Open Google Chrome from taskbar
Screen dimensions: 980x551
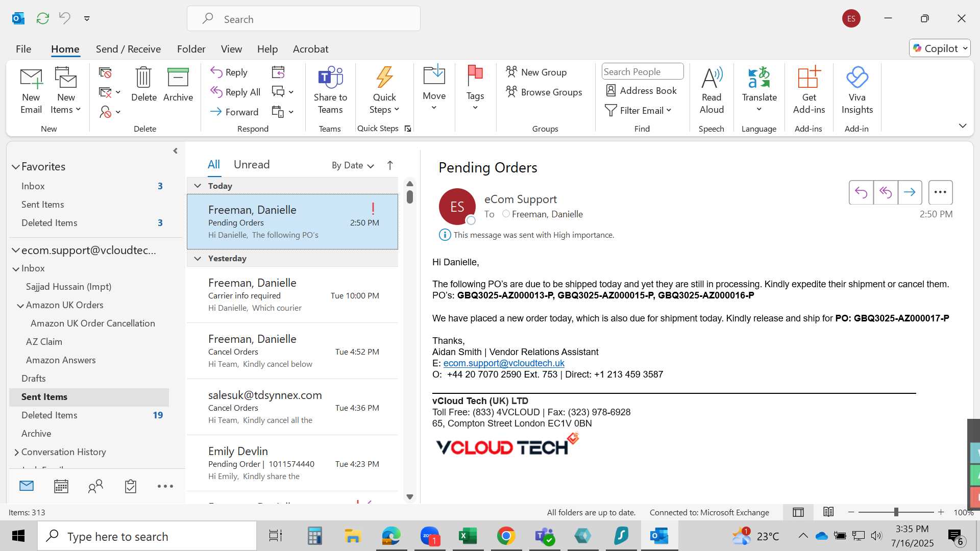click(x=506, y=536)
